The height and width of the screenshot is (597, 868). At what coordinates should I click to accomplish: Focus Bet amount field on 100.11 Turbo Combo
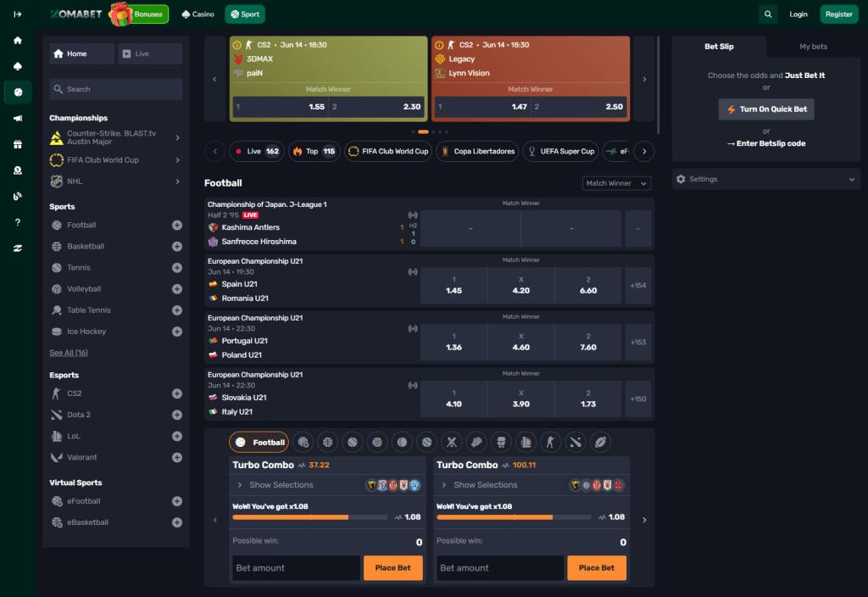point(500,568)
